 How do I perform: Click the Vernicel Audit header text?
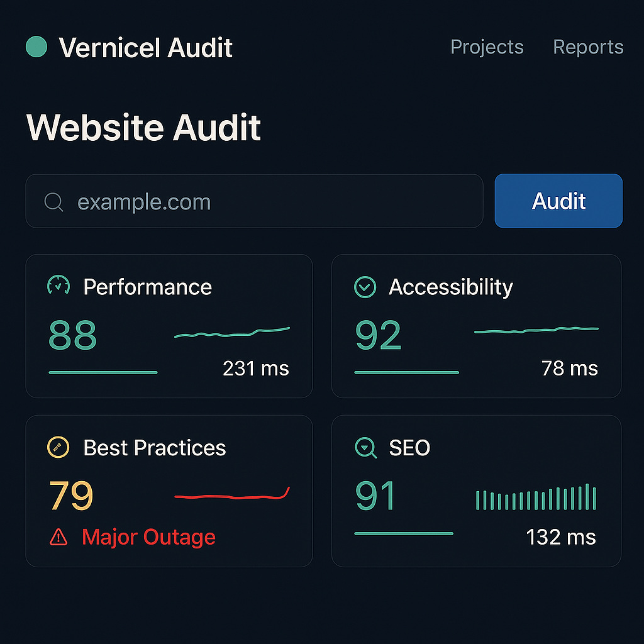click(x=146, y=47)
